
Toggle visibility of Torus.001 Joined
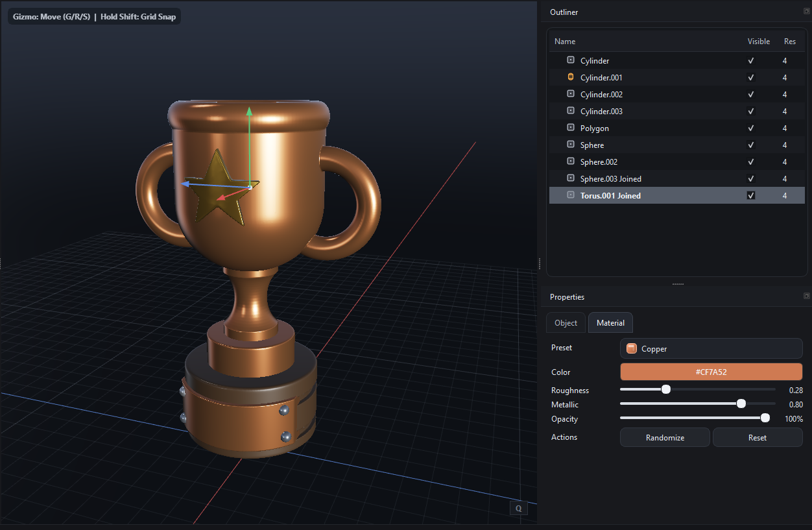tap(750, 195)
